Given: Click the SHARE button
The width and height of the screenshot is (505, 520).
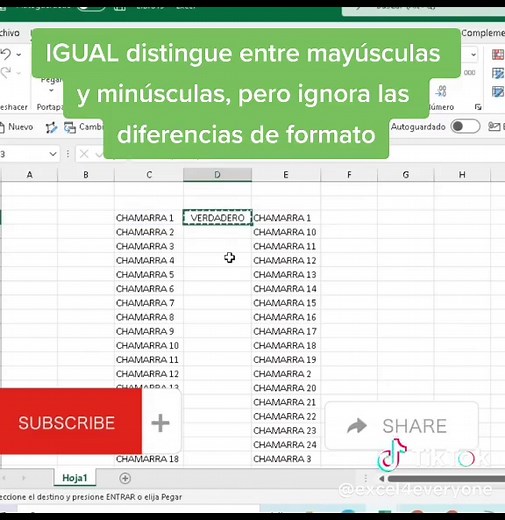Looking at the screenshot, I should pyautogui.click(x=402, y=426).
